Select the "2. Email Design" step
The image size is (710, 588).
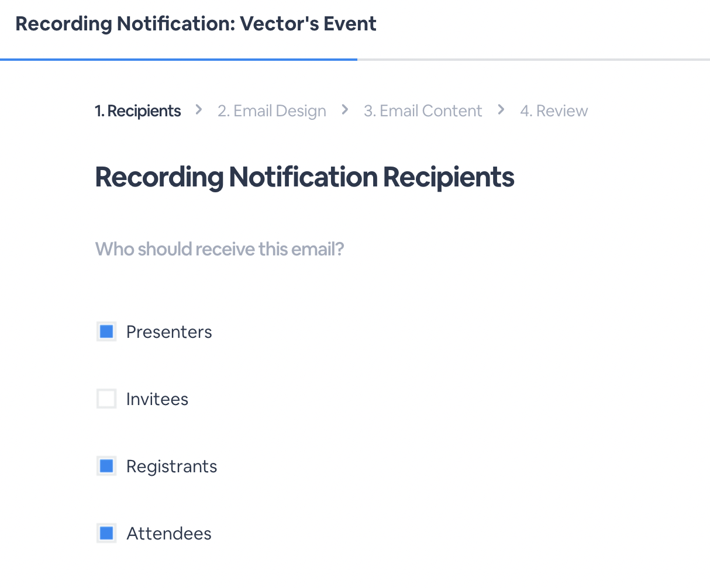tap(272, 110)
